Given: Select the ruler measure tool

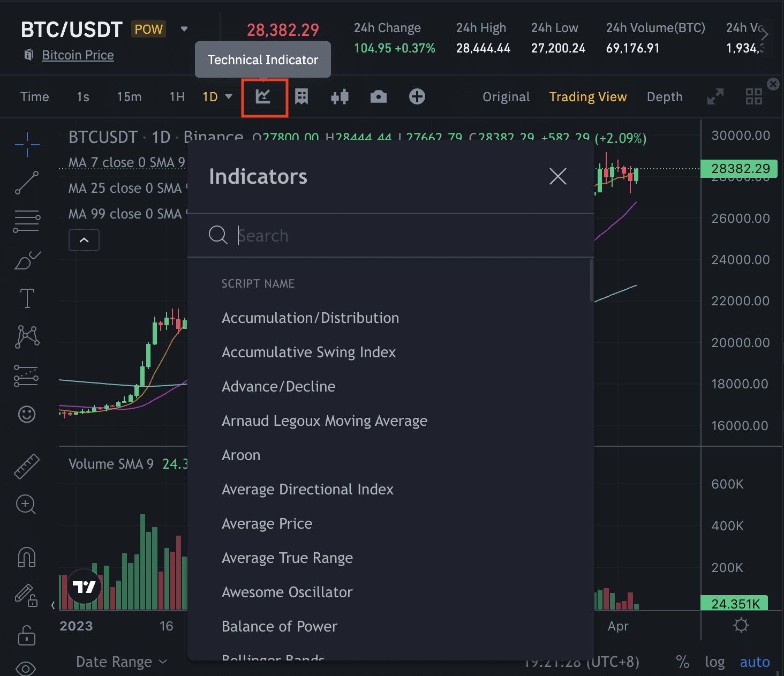Looking at the screenshot, I should [27, 466].
